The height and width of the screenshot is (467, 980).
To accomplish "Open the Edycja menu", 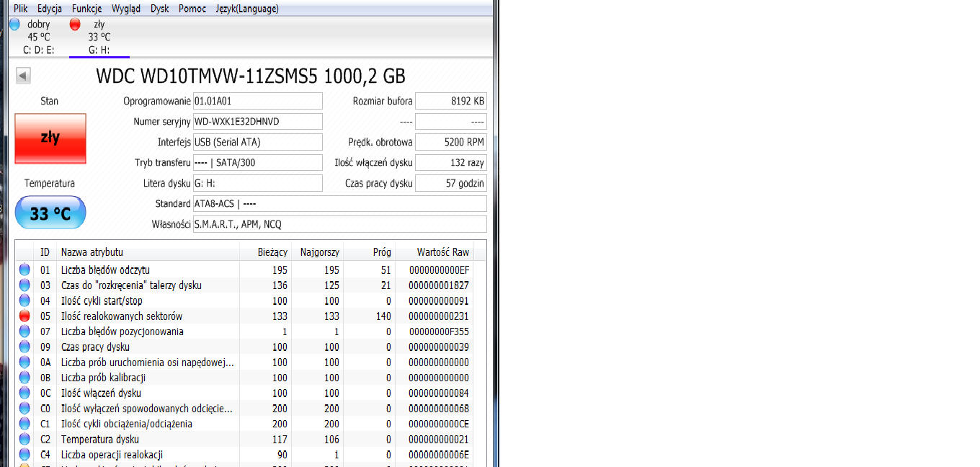I will 49,9.
